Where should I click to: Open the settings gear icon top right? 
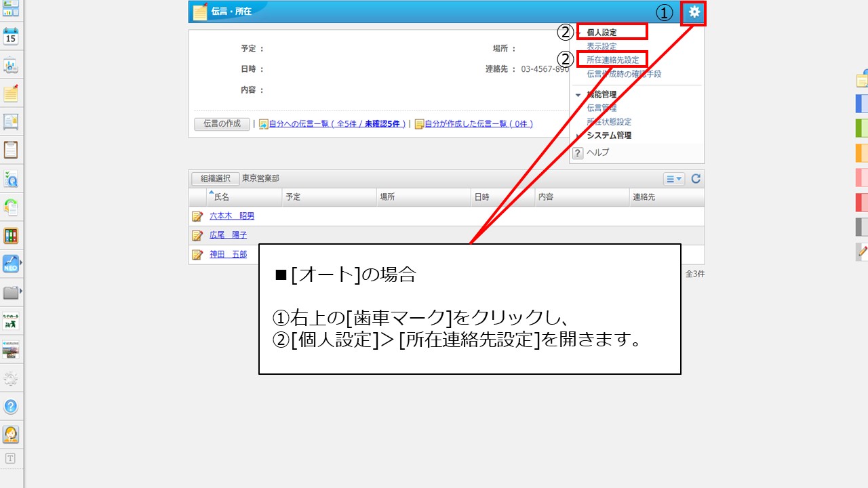pyautogui.click(x=692, y=12)
